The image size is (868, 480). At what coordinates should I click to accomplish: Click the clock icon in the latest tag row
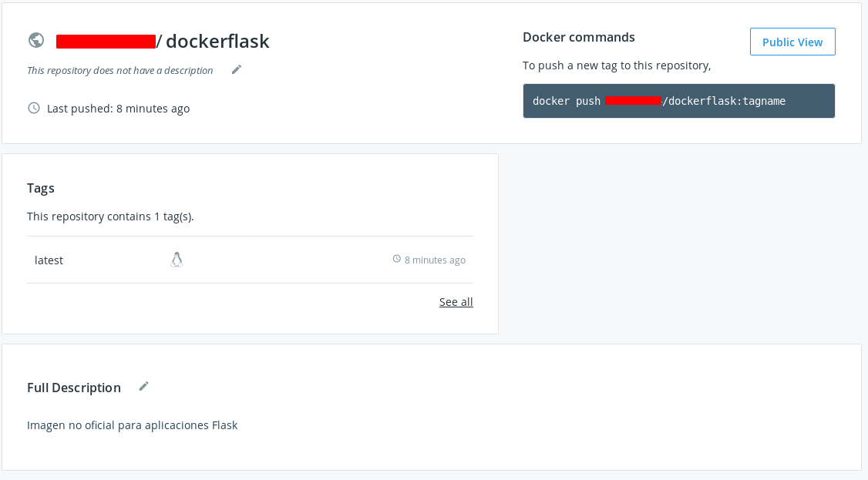click(x=397, y=259)
